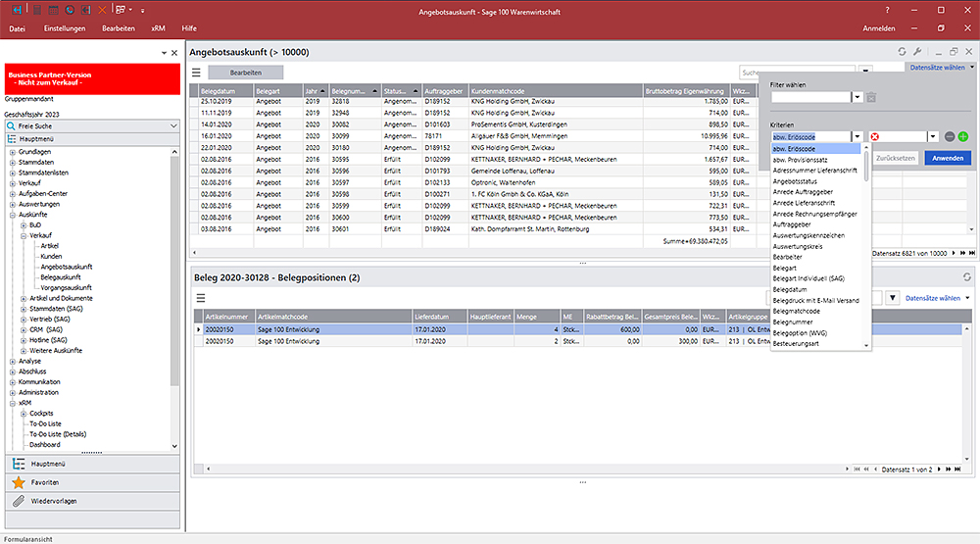Click the trash icon next to Filter wählen
980x544 pixels.
pyautogui.click(x=871, y=97)
